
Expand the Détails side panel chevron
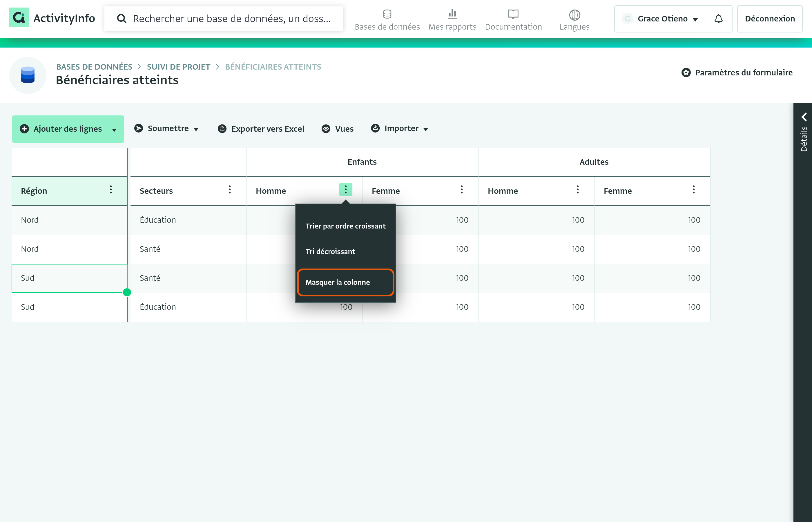point(804,117)
